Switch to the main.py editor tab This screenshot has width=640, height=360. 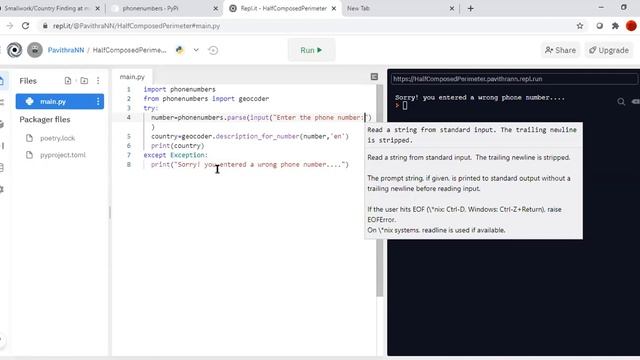point(132,76)
